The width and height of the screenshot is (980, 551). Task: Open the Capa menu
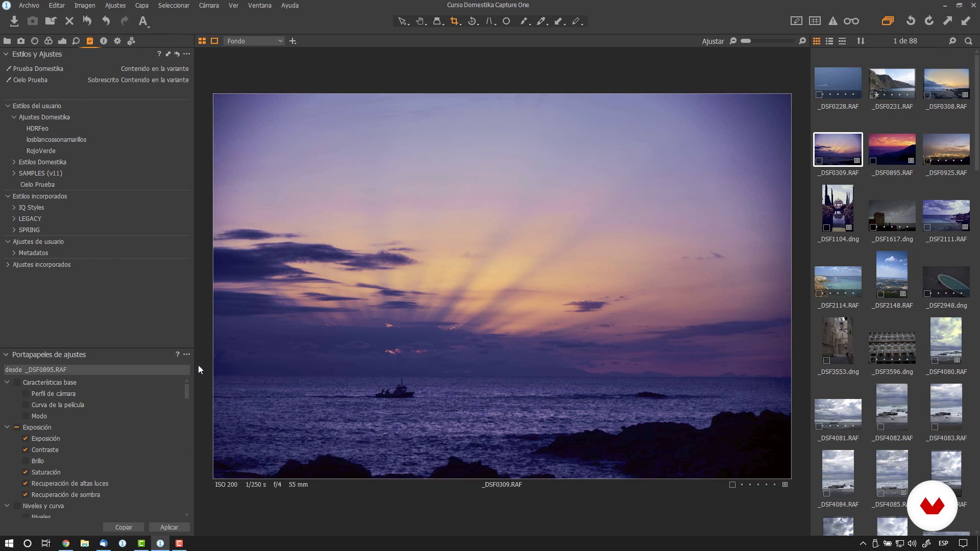[142, 5]
